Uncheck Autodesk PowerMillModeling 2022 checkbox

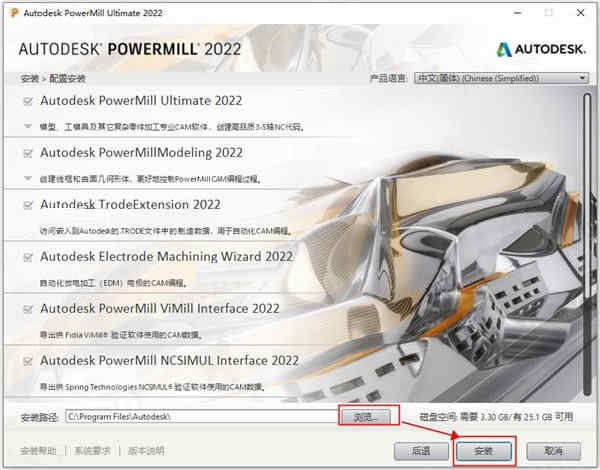[x=28, y=153]
